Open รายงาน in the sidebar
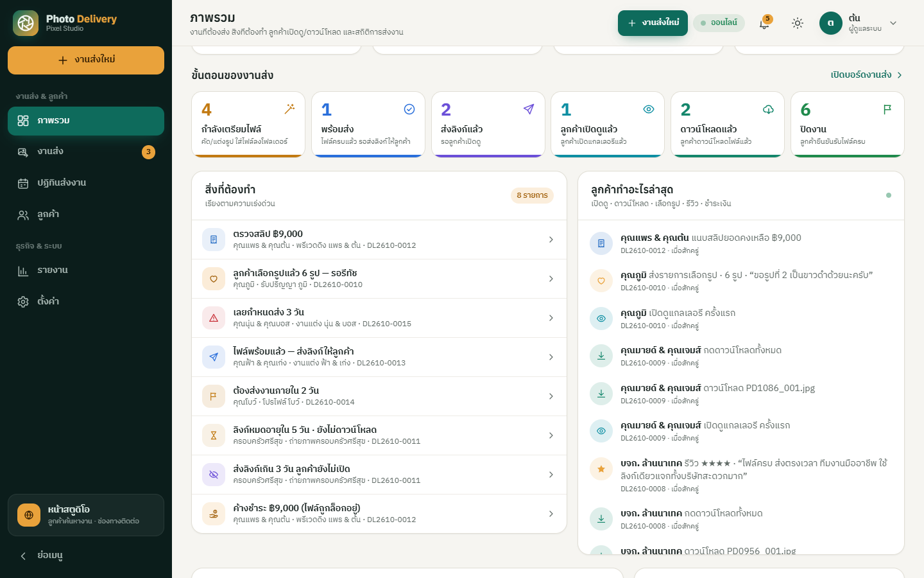The image size is (924, 578). [86, 270]
